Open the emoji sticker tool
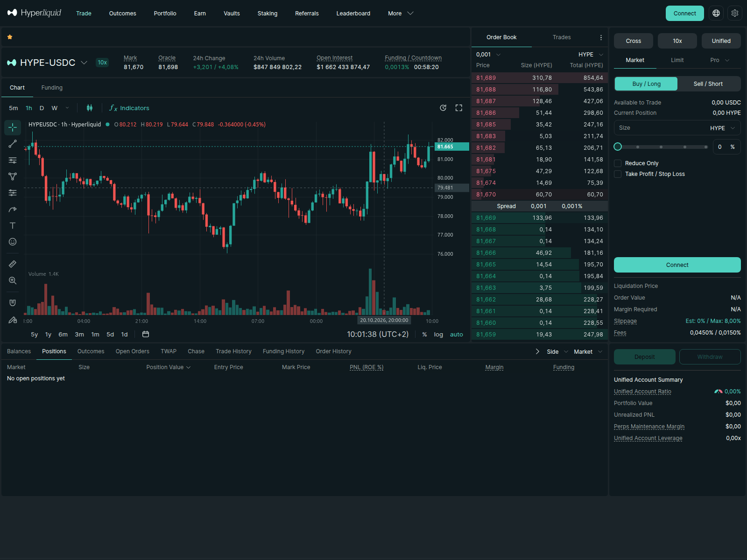This screenshot has height=560, width=747. [x=13, y=242]
